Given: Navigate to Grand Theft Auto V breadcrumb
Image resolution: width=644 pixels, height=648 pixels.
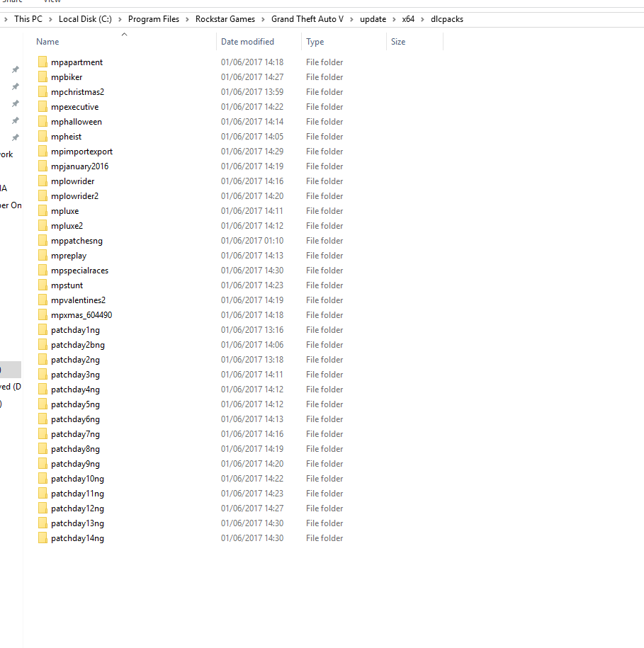Looking at the screenshot, I should pos(307,19).
